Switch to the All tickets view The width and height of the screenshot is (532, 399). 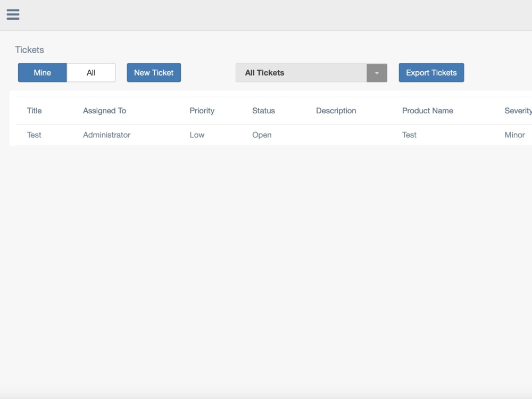[x=90, y=72]
